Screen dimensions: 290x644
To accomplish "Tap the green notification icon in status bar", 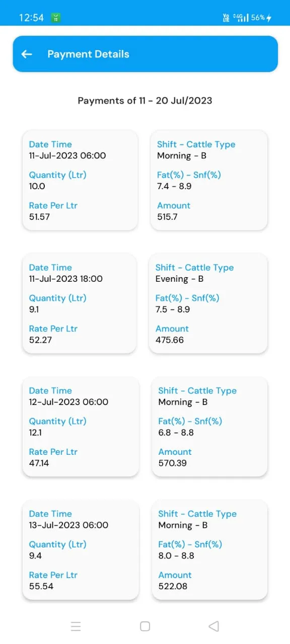I will click(56, 18).
